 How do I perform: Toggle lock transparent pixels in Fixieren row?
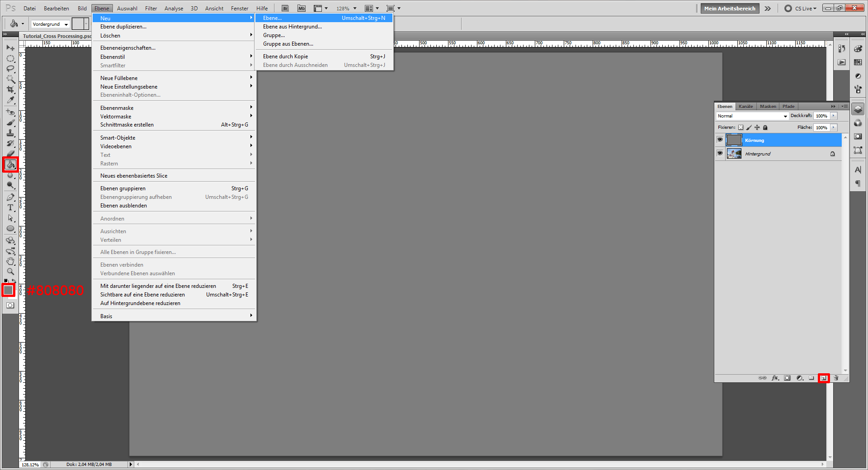741,127
